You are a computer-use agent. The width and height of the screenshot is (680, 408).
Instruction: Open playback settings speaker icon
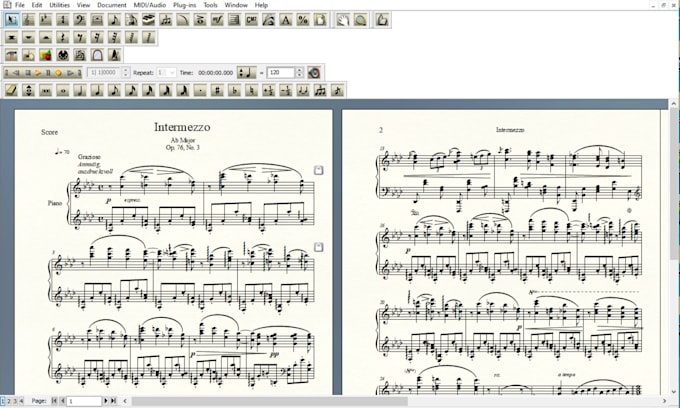point(314,72)
